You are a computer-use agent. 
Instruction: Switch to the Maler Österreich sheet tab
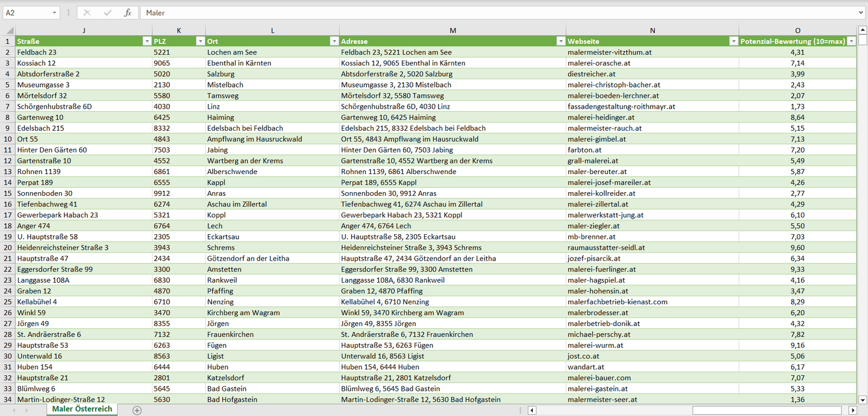tap(82, 409)
